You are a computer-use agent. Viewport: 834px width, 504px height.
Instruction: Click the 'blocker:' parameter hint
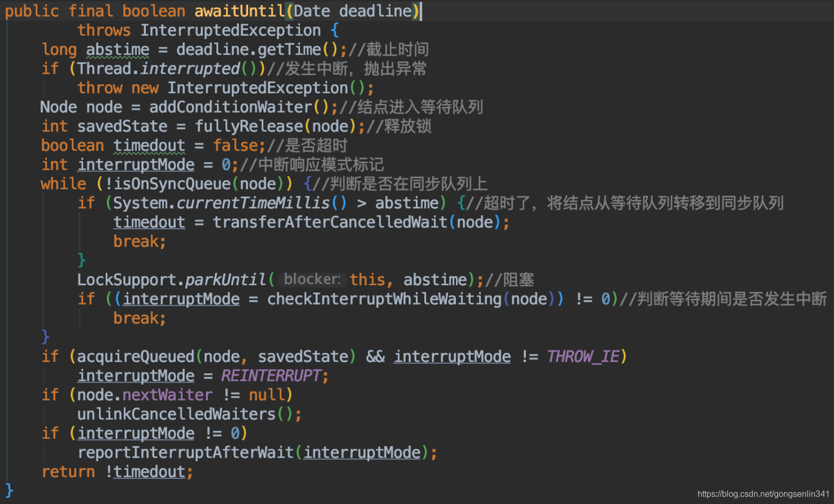tap(312, 279)
